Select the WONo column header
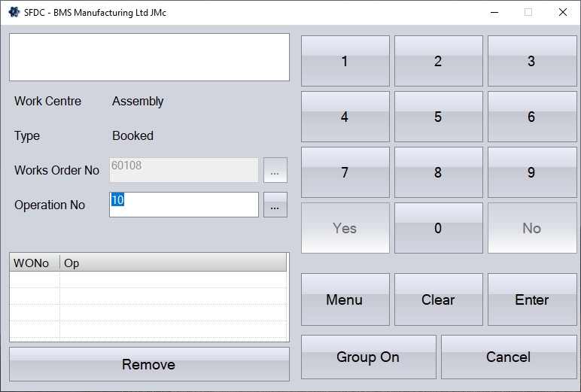The width and height of the screenshot is (581, 392). tap(35, 263)
